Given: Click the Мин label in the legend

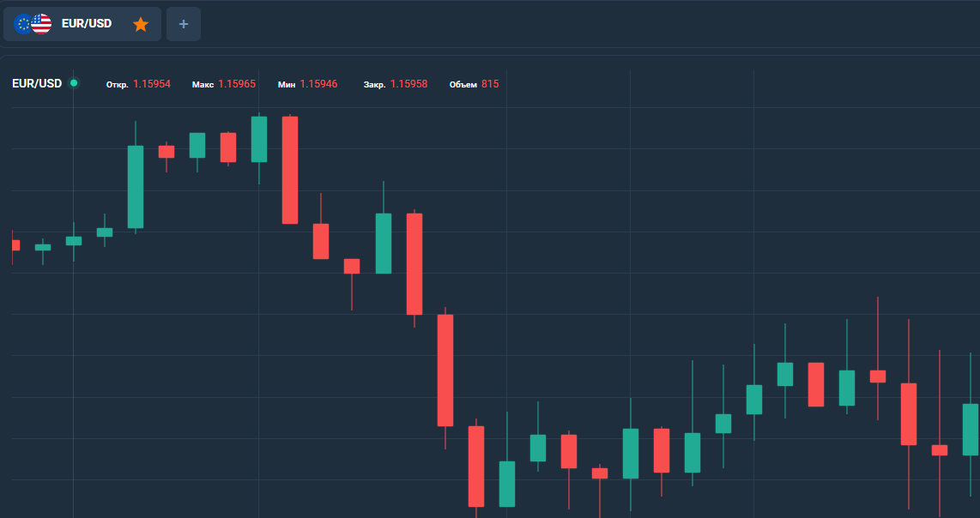Looking at the screenshot, I should (x=287, y=85).
